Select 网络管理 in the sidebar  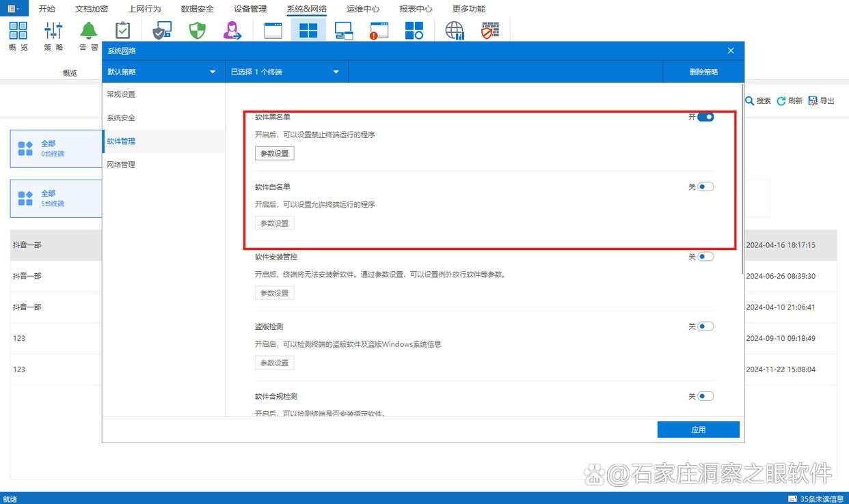[x=122, y=164]
